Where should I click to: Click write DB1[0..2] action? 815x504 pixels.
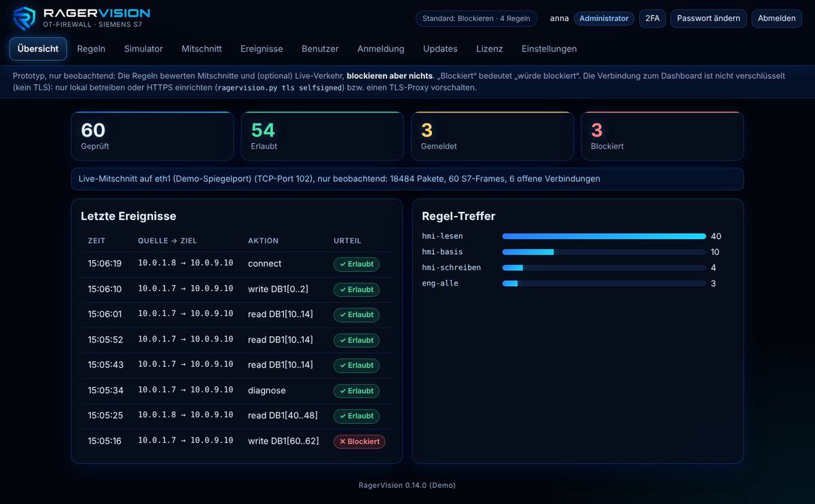(278, 289)
